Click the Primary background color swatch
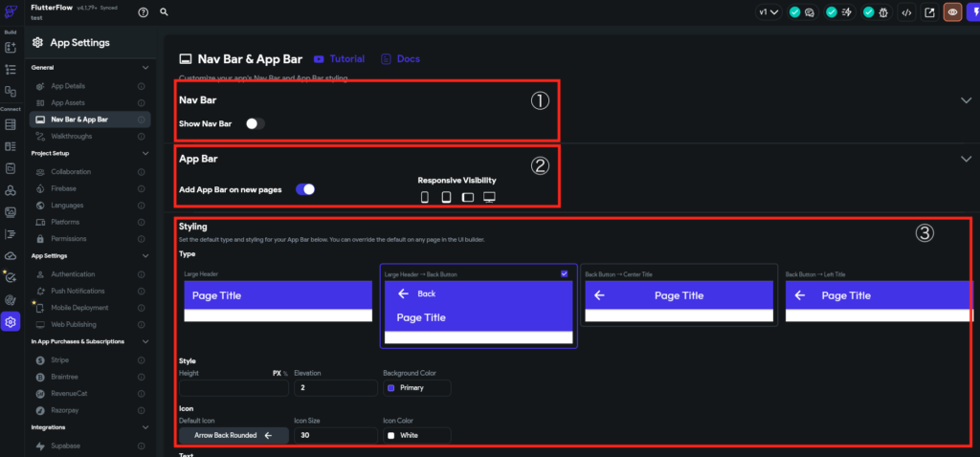Viewport: 980px width, 457px height. pyautogui.click(x=390, y=388)
